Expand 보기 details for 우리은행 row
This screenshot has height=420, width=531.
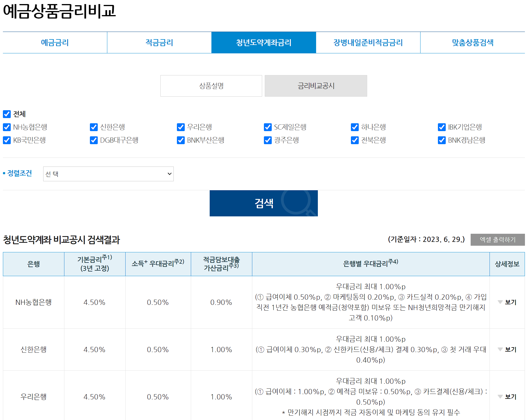[507, 396]
